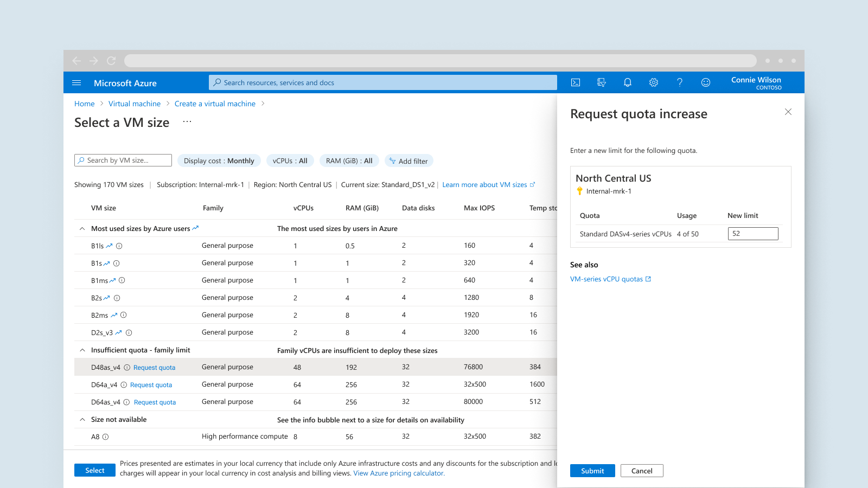868x488 pixels.
Task: Click the info icon next to B1ls
Action: click(119, 246)
